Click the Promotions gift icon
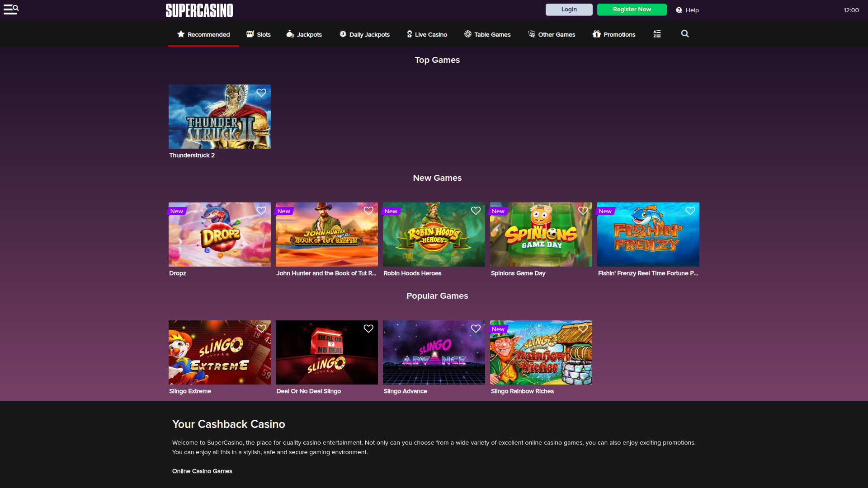The image size is (868, 488). pos(597,34)
